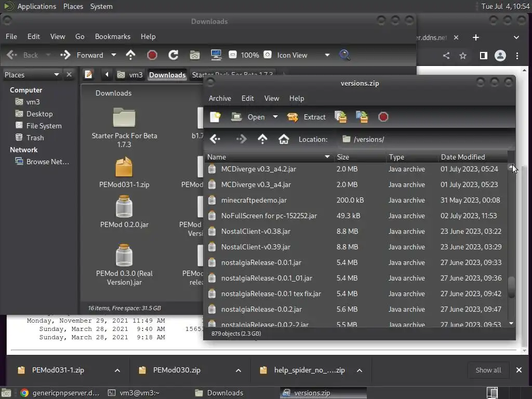Open Help menu in versions.zip window
The width and height of the screenshot is (532, 399).
pyautogui.click(x=297, y=98)
